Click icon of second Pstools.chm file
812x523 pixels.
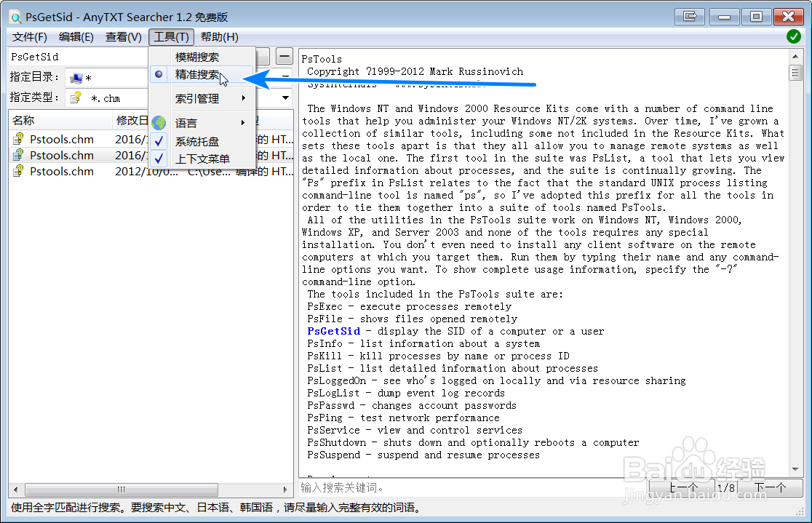(x=19, y=155)
